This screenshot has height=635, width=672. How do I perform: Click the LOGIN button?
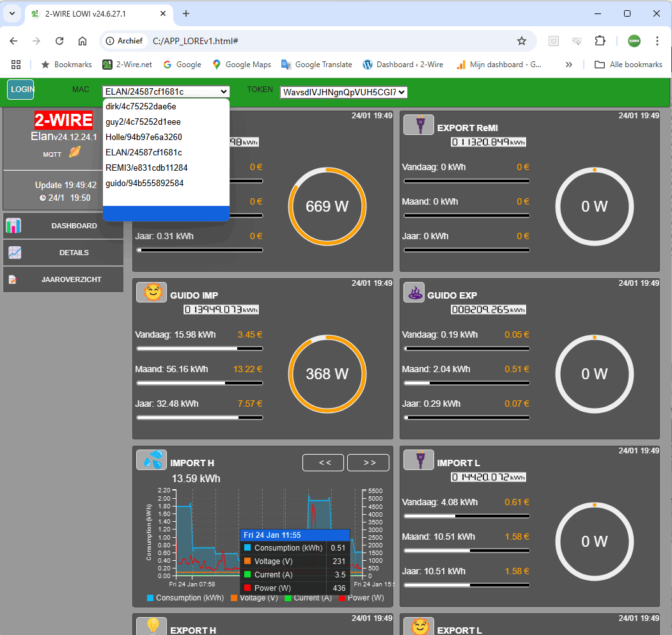pos(20,90)
